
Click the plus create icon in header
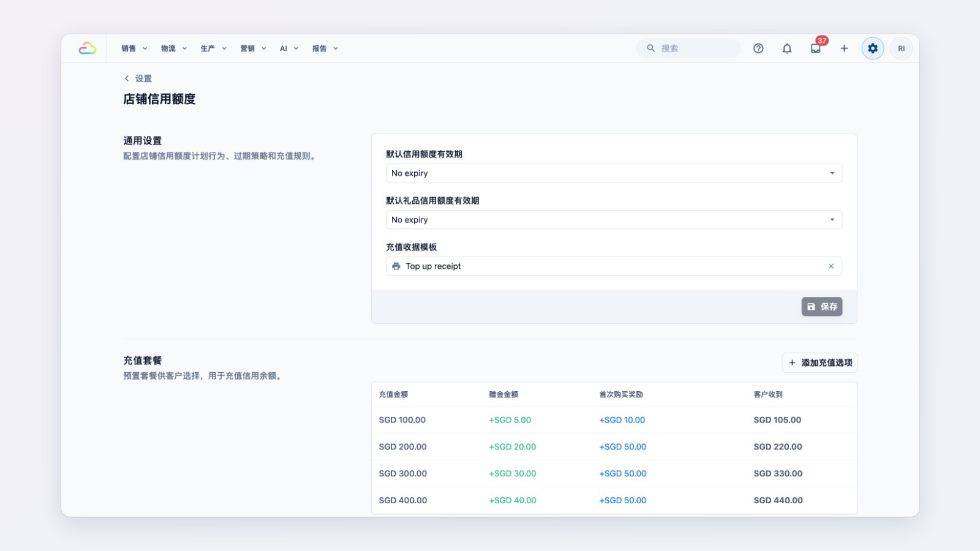(844, 48)
